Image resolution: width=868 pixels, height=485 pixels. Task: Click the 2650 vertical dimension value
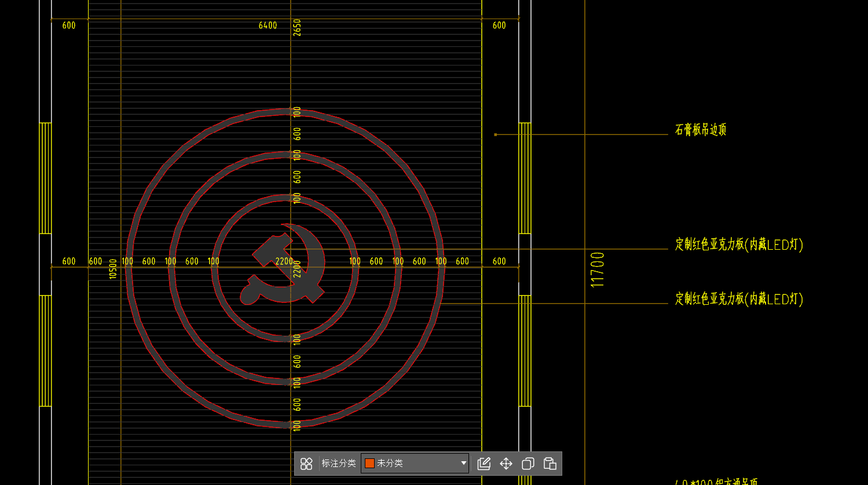click(298, 27)
